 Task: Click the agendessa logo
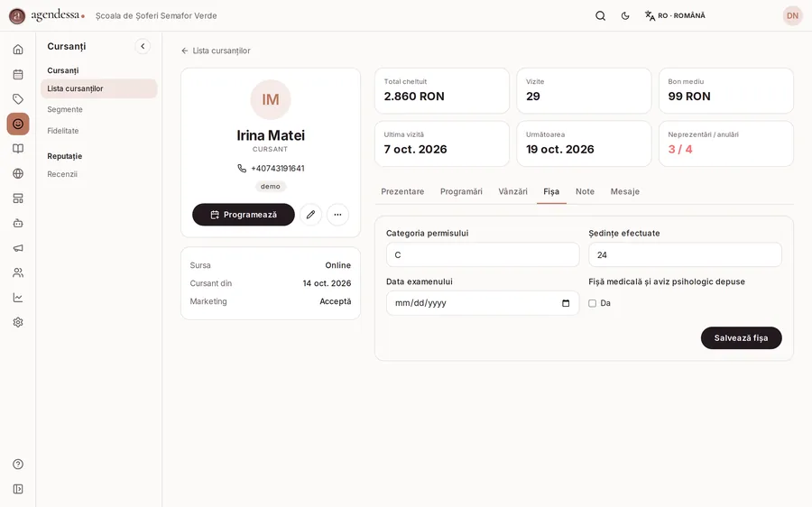47,15
